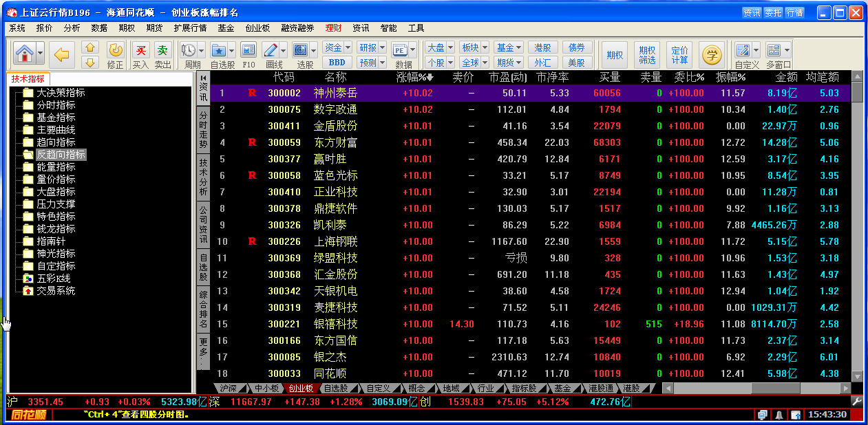This screenshot has height=425, width=868.
Task: Open the 卖出 sell icon
Action: pos(162,50)
